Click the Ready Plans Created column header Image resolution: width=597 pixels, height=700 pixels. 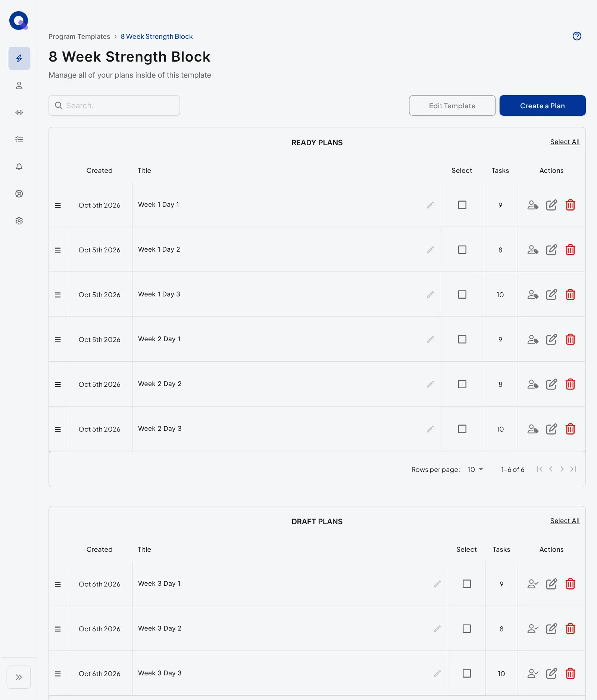point(99,171)
